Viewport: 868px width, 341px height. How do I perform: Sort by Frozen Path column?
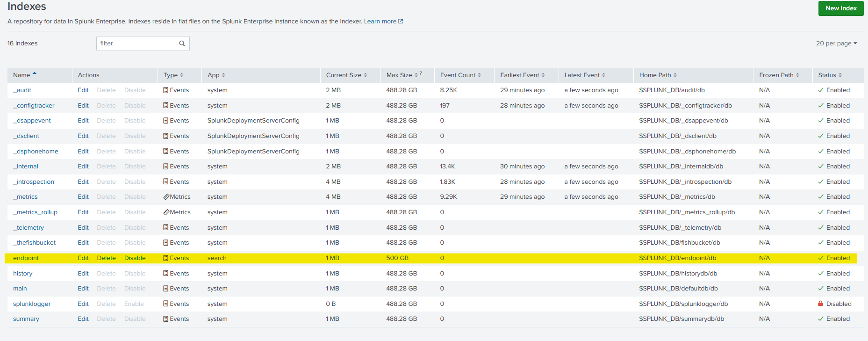779,75
